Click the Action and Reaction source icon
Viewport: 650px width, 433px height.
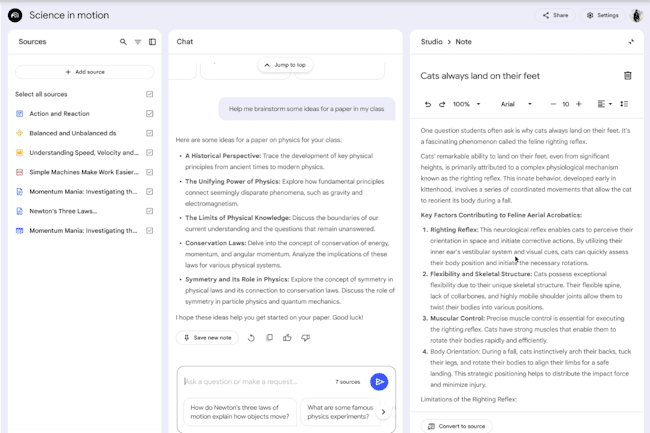(x=19, y=114)
